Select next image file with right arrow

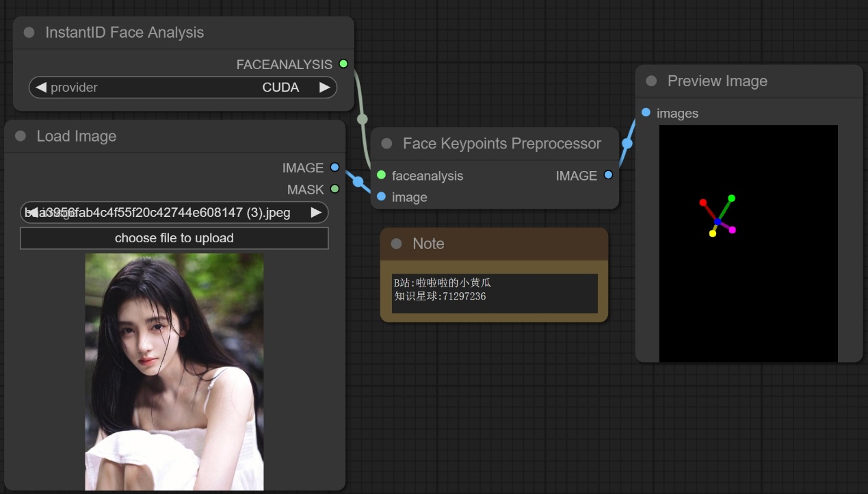(316, 212)
